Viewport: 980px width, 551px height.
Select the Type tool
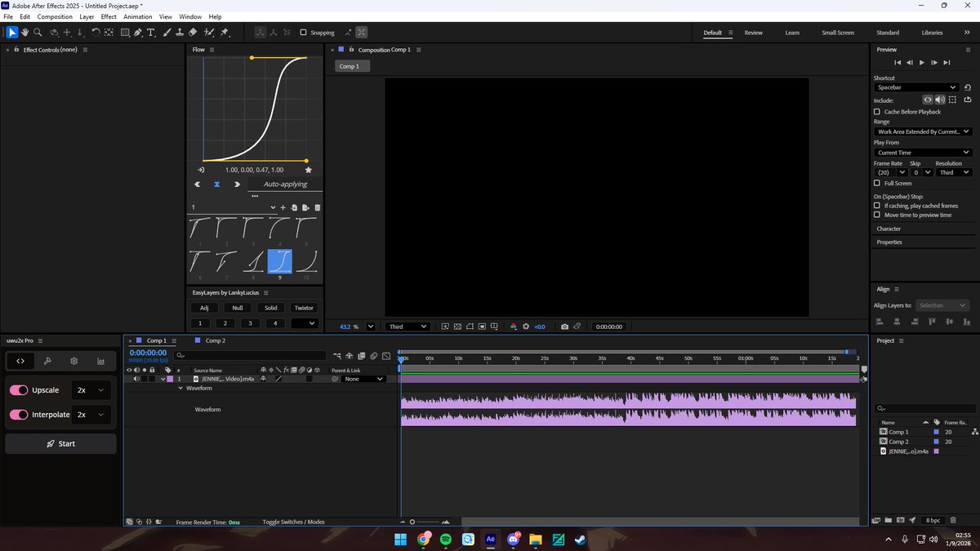click(x=151, y=33)
